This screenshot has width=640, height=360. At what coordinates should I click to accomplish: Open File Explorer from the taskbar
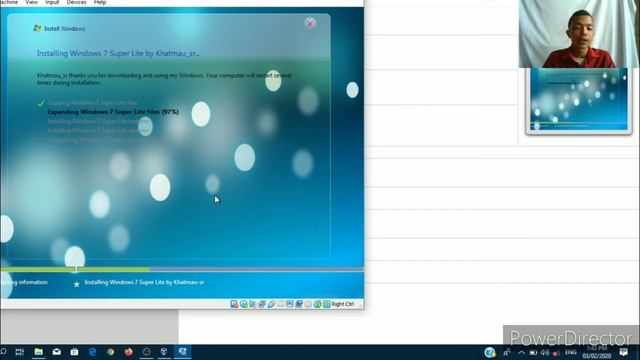[38, 351]
